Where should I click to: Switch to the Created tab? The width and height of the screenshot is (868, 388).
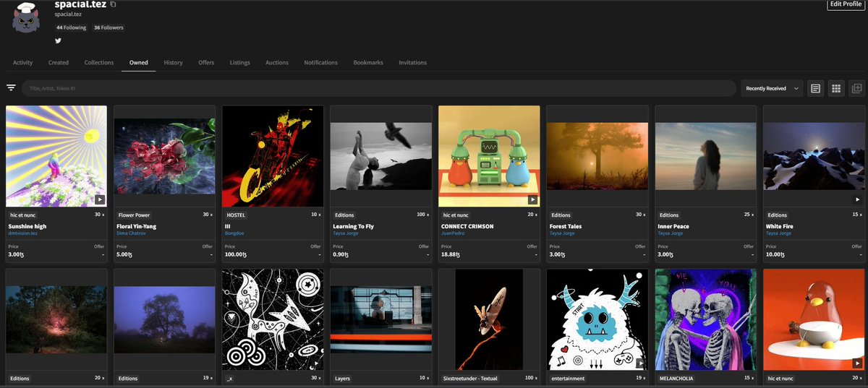pos(59,63)
